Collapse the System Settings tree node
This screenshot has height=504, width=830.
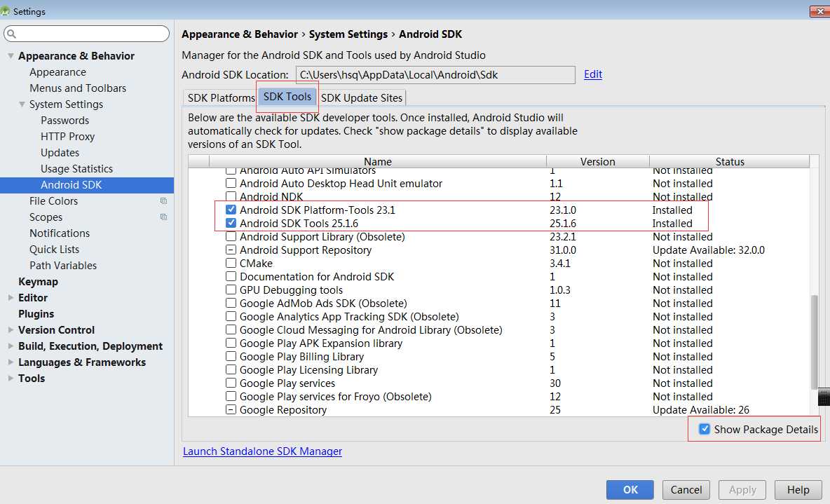pyautogui.click(x=22, y=104)
